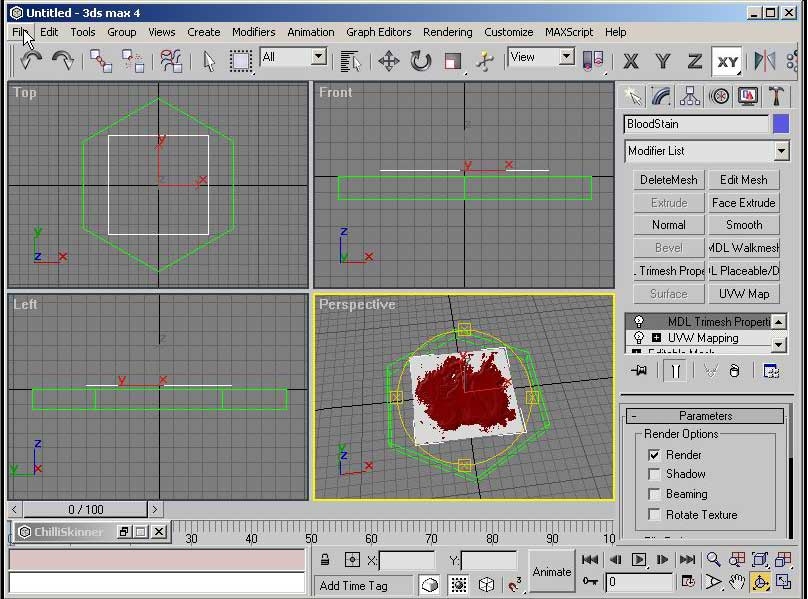Viewport: 808px width, 599px height.
Task: Activate the Pan hand tool
Action: (737, 582)
